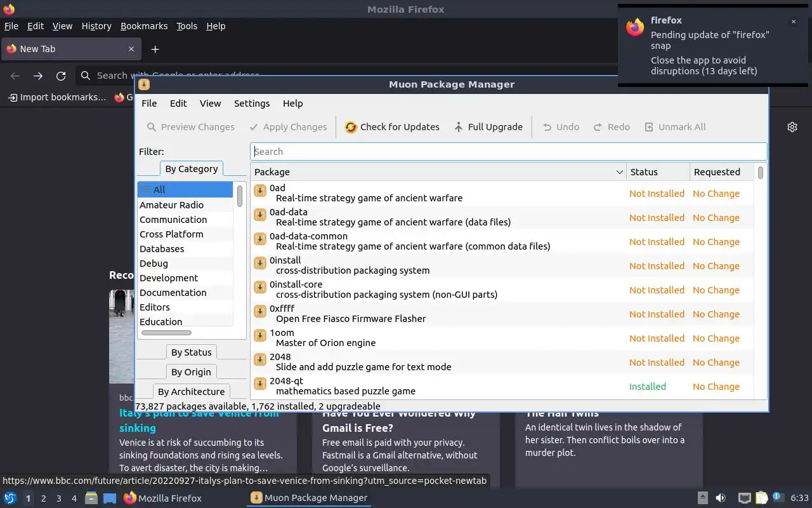
Task: Select Communication category
Action: click(x=185, y=220)
